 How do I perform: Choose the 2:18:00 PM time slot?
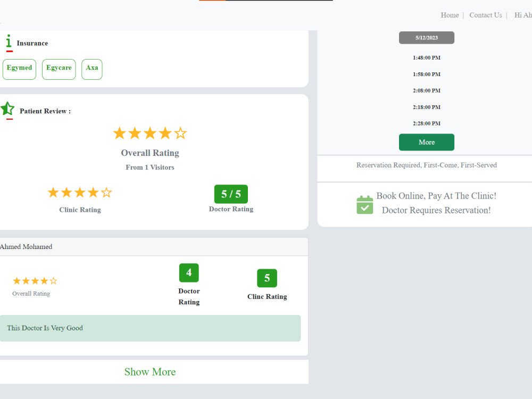(x=427, y=107)
